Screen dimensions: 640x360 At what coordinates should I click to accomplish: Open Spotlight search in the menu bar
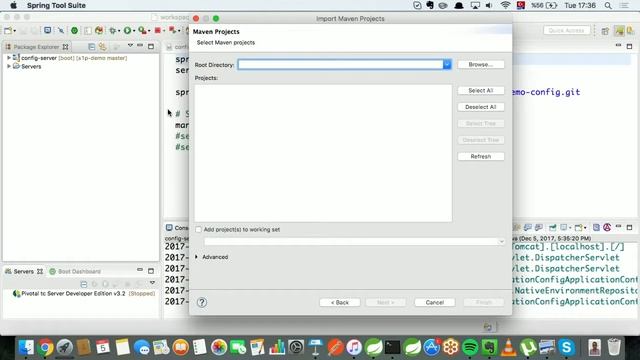[x=608, y=5]
